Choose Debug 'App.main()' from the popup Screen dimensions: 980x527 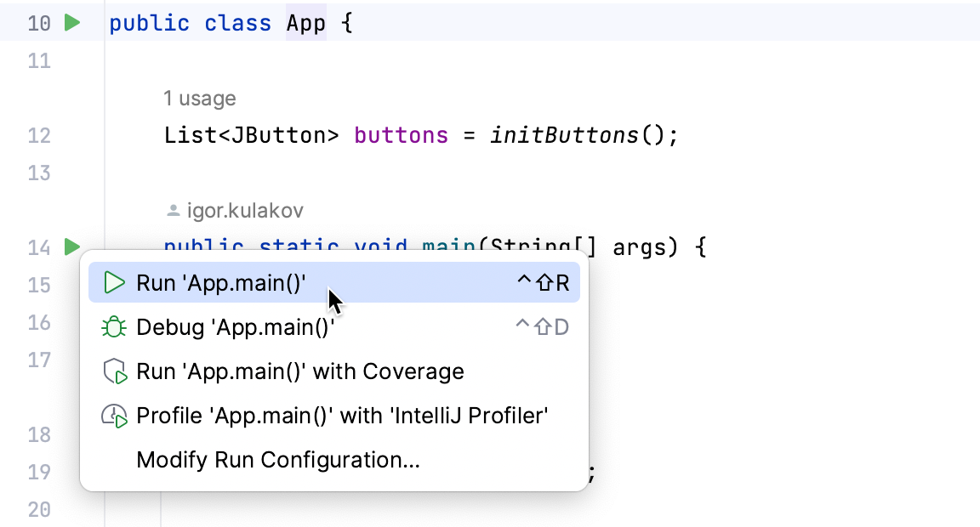(x=334, y=327)
